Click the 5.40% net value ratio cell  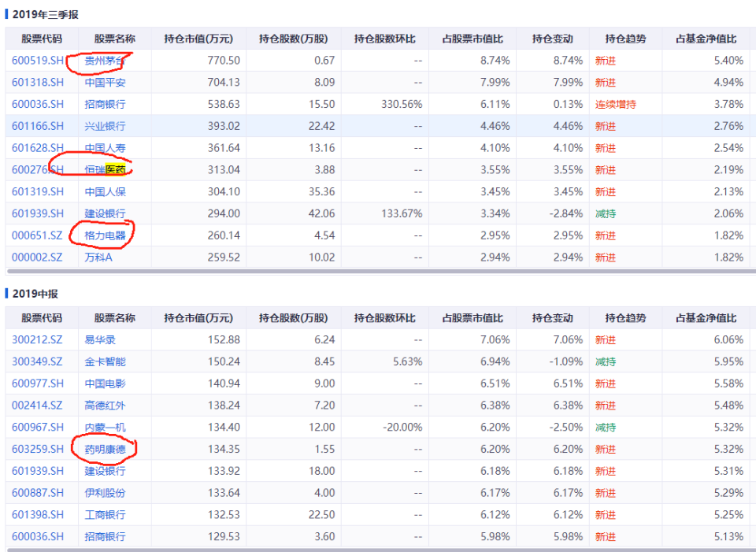[728, 61]
